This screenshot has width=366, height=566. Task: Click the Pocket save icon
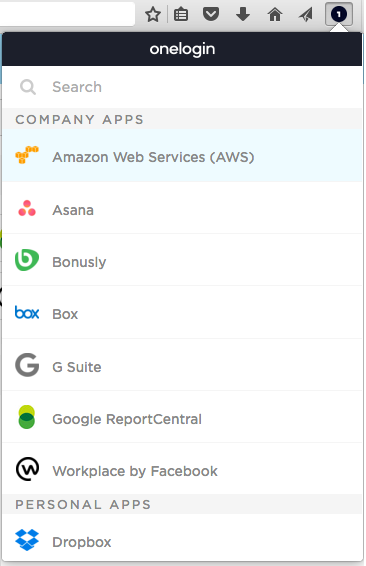[211, 14]
